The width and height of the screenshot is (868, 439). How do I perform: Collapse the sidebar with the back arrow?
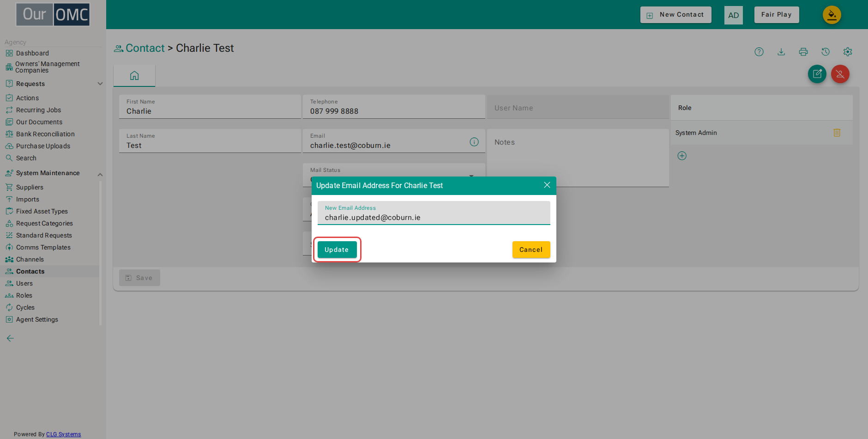[10, 338]
